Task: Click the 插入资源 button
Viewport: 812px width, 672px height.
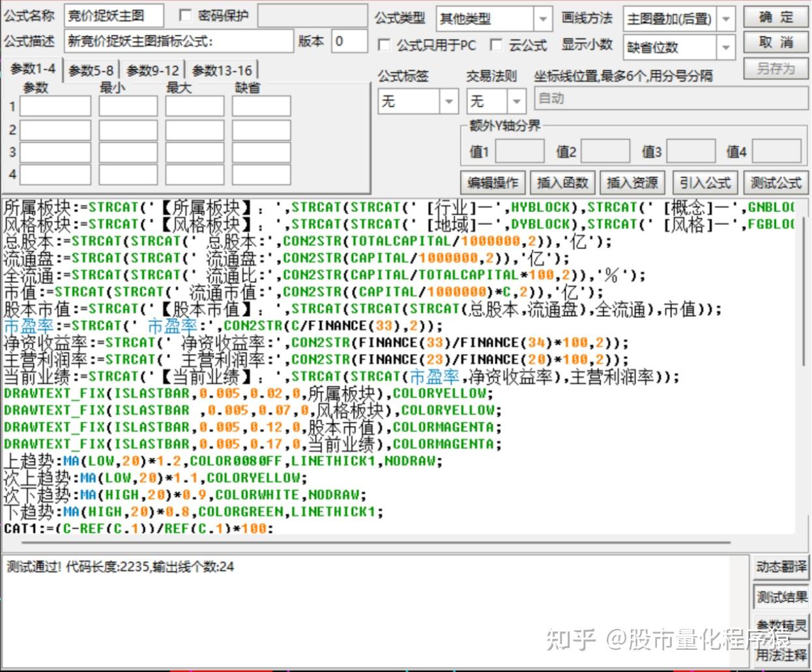Action: pyautogui.click(x=632, y=183)
